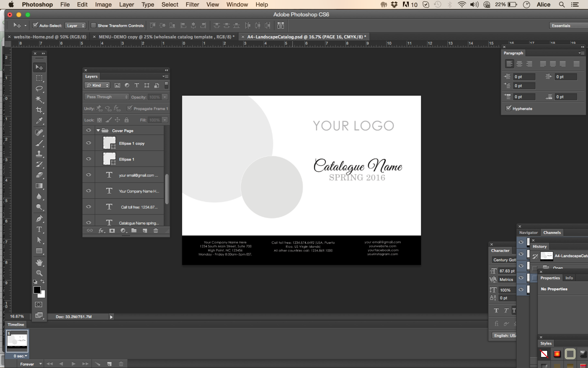Image resolution: width=588 pixels, height=368 pixels.
Task: Select the History Brush tool
Action: (x=39, y=164)
